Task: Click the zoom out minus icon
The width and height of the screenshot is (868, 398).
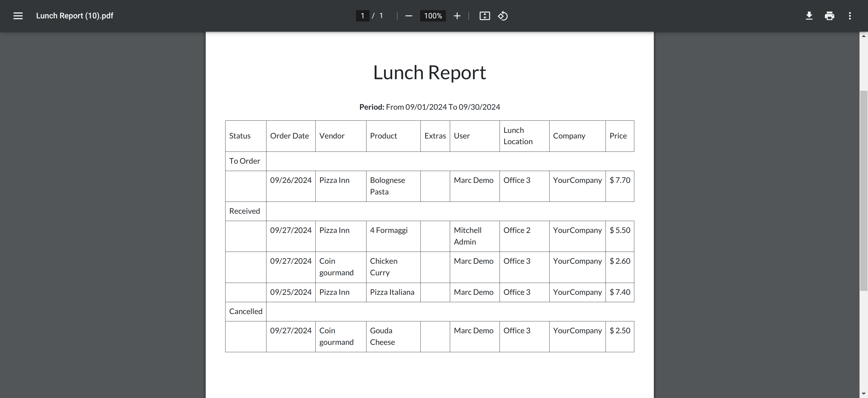Action: pyautogui.click(x=408, y=16)
